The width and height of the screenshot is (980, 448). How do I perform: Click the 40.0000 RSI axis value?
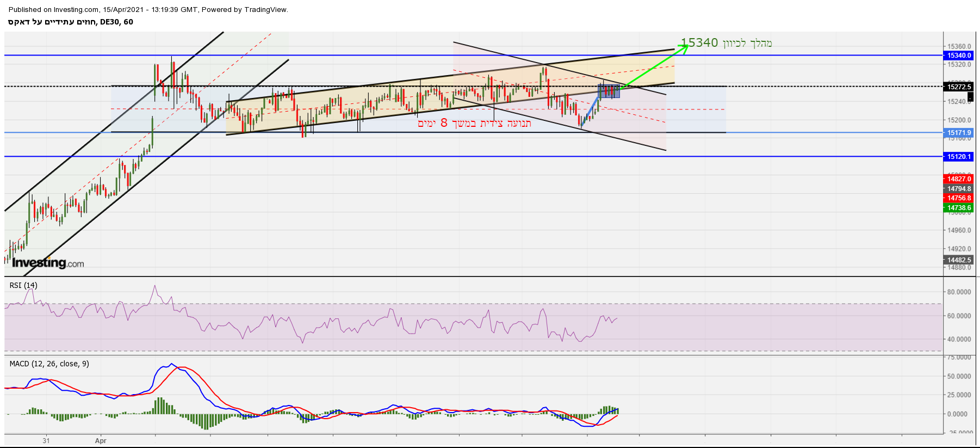[x=959, y=339]
